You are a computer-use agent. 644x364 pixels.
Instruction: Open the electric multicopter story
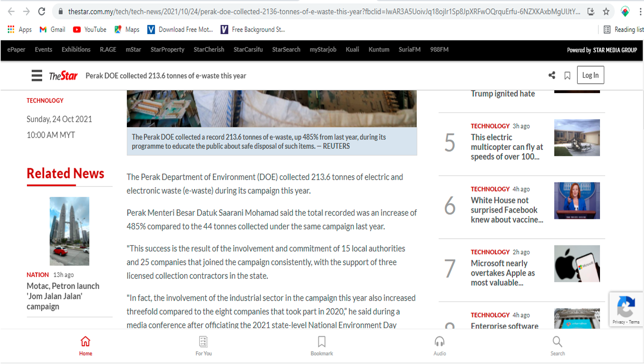[507, 147]
